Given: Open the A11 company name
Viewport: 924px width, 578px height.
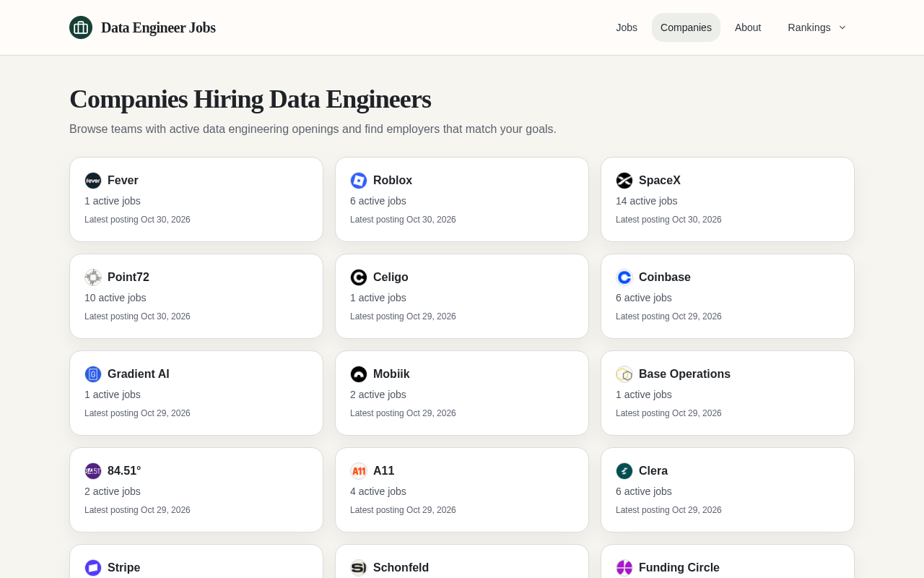Looking at the screenshot, I should 383,471.
